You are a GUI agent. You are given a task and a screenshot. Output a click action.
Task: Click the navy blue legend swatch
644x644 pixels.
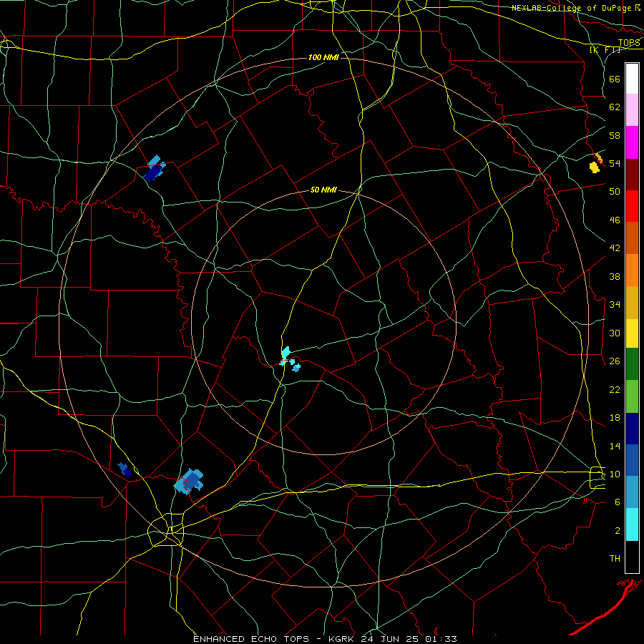[x=632, y=429]
